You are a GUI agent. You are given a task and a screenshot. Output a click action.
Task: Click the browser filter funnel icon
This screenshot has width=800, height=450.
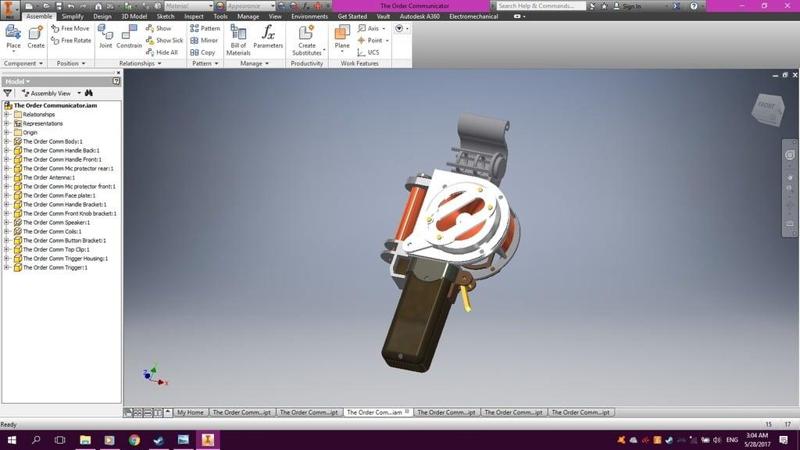(8, 93)
